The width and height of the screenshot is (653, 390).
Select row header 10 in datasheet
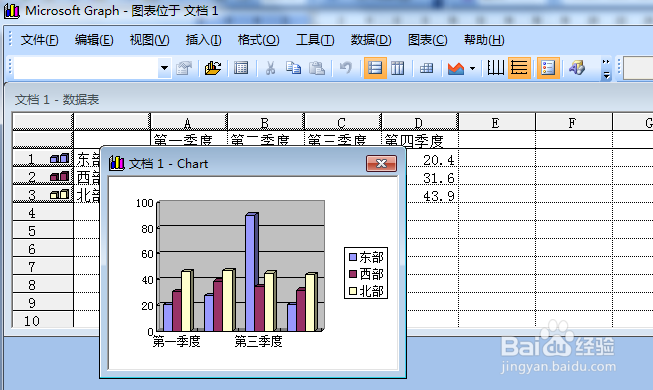pos(43,320)
